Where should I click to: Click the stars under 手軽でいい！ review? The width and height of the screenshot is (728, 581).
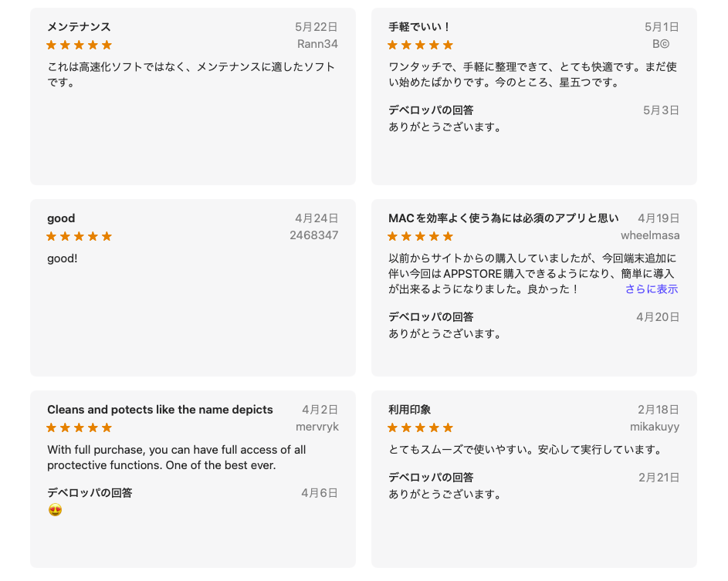tap(420, 45)
